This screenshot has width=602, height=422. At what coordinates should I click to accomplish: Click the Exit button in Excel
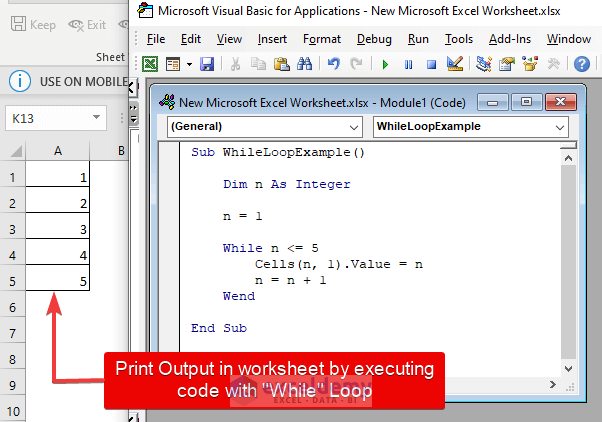(87, 25)
